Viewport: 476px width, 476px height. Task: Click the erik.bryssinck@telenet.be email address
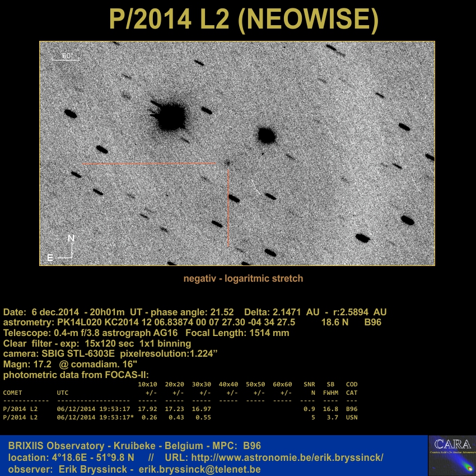point(199,469)
